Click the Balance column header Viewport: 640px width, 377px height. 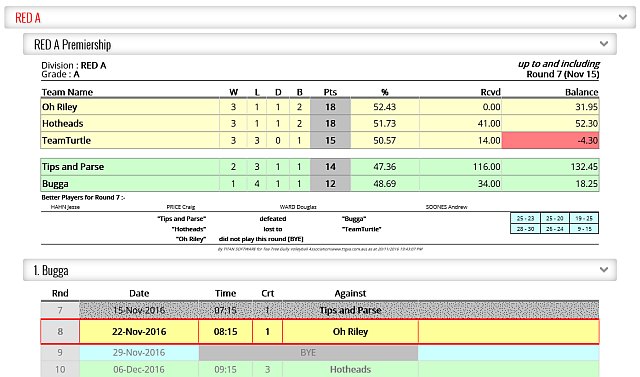coord(582,92)
